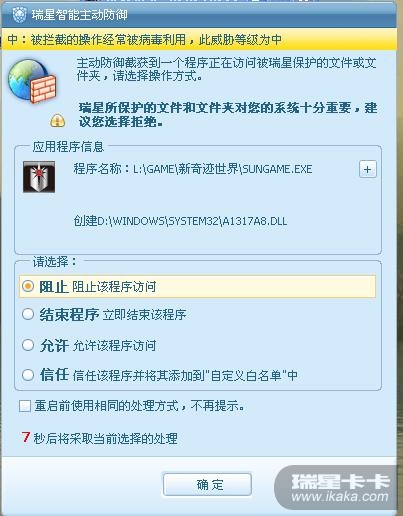Click the Rising shield icon in title bar
403x516 pixels.
(19, 15)
